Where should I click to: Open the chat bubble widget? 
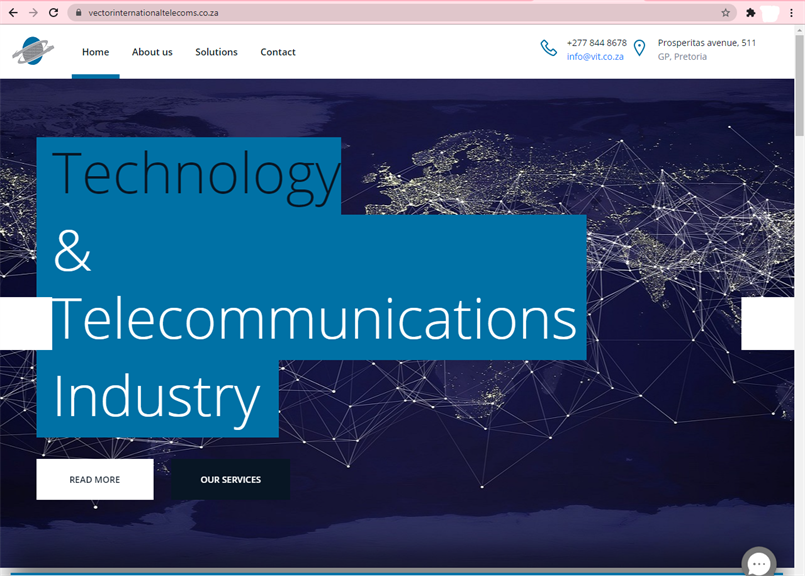point(759,563)
